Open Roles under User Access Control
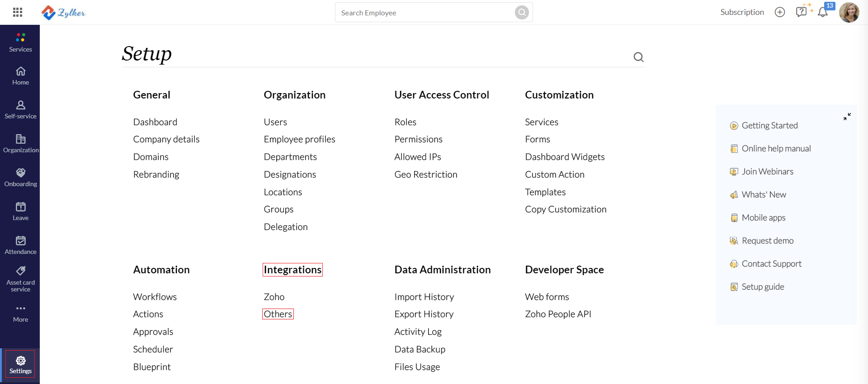 coord(405,122)
